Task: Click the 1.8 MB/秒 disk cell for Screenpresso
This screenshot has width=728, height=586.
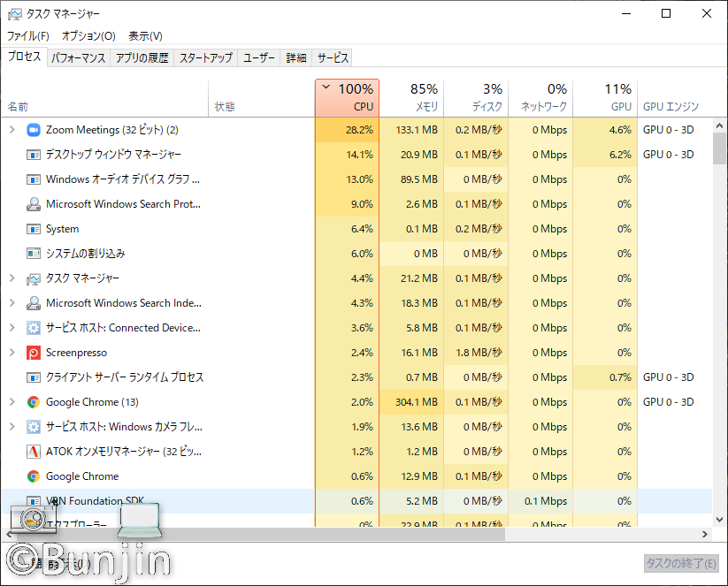Action: pos(476,353)
